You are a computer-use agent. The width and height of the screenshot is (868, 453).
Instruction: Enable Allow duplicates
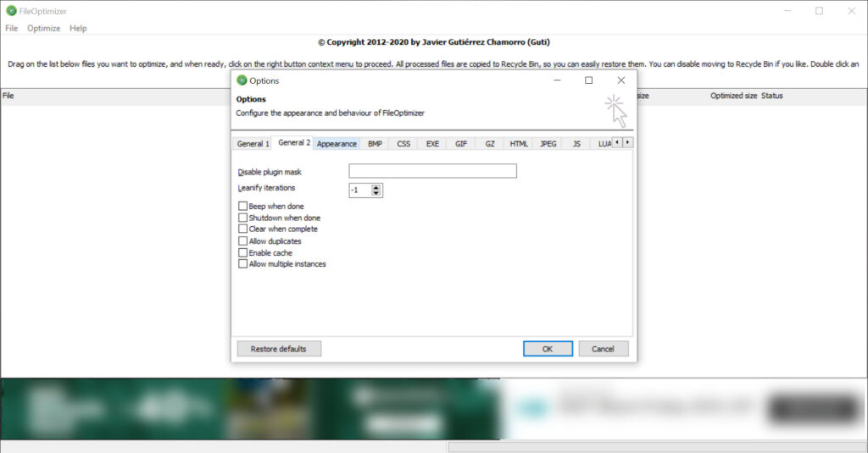coord(242,240)
